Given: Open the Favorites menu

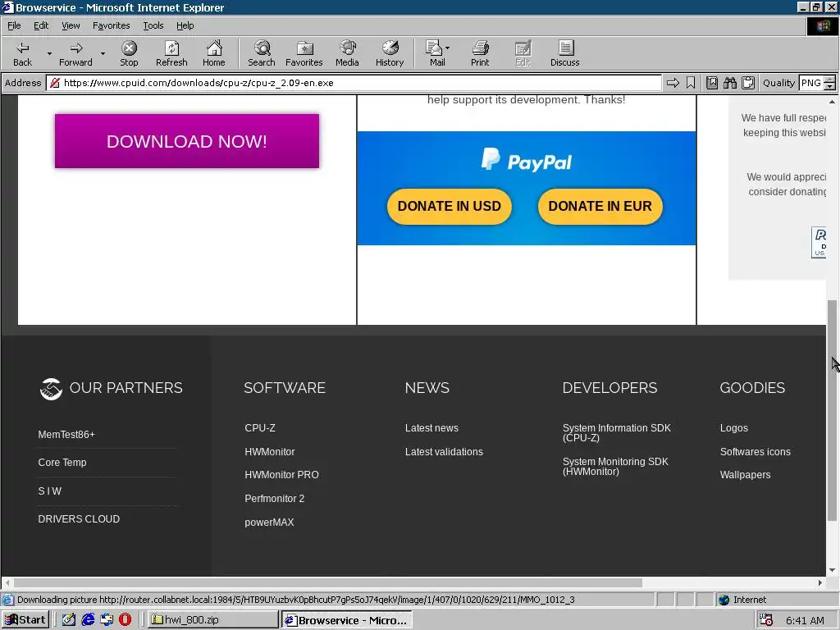Looking at the screenshot, I should pyautogui.click(x=111, y=25).
